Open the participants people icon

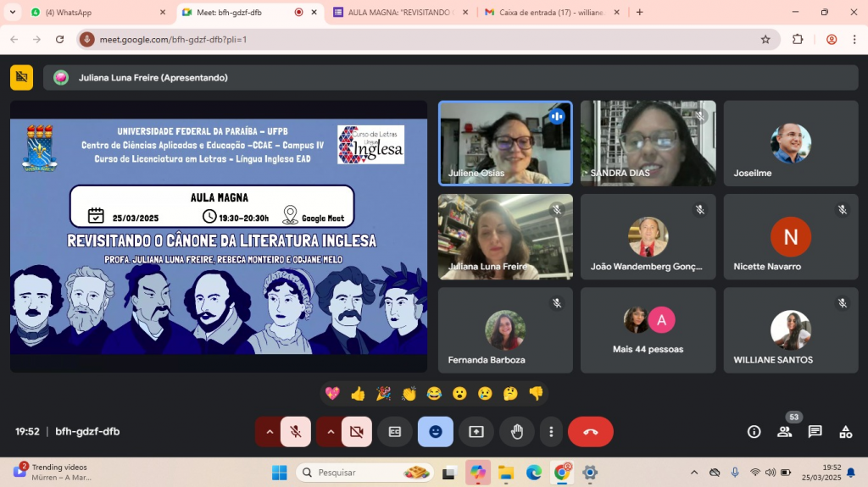pyautogui.click(x=784, y=432)
